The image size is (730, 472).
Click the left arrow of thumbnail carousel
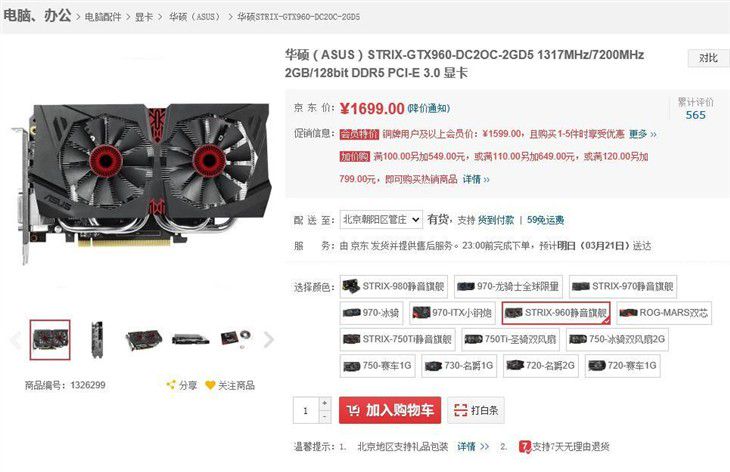(x=15, y=340)
